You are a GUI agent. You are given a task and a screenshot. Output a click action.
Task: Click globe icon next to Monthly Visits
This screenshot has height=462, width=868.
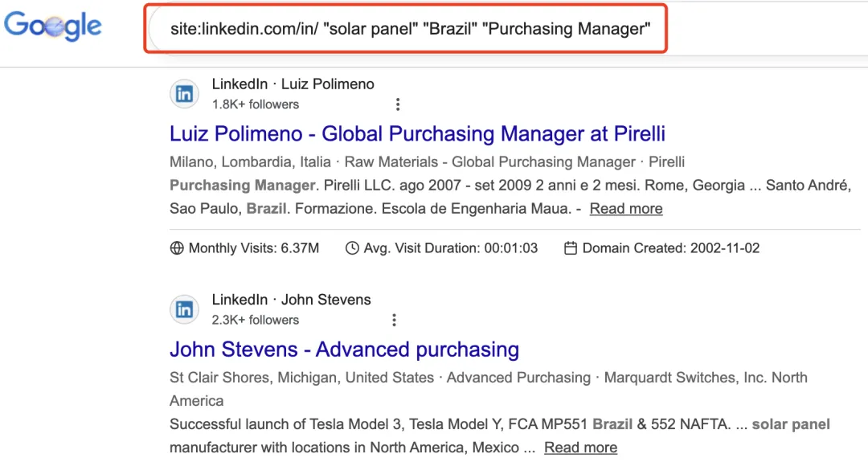pos(177,248)
